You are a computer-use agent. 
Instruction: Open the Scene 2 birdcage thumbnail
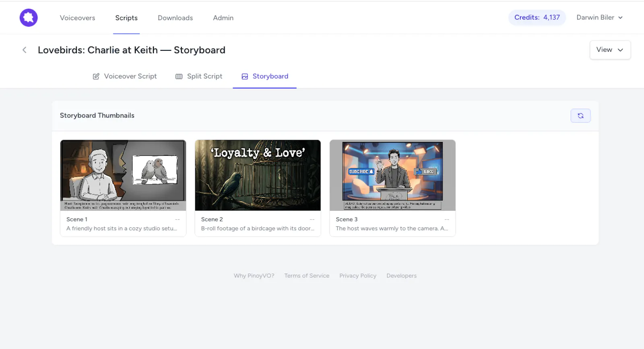(x=258, y=175)
